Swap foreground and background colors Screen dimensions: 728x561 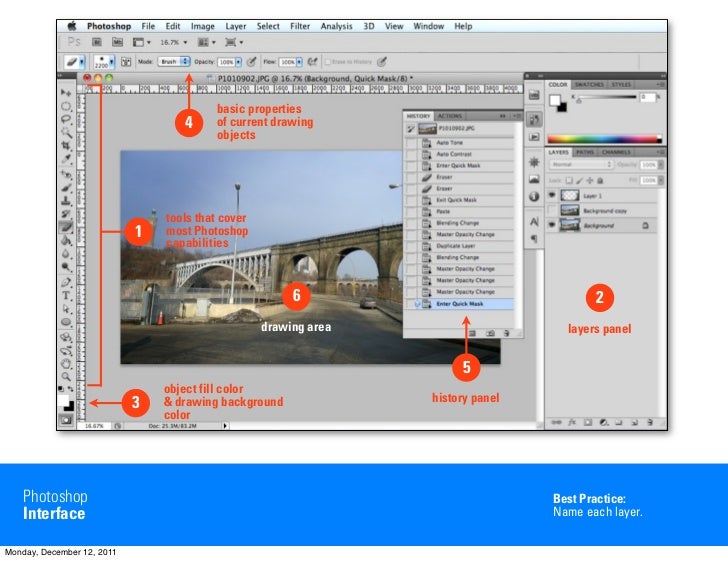tap(71, 389)
